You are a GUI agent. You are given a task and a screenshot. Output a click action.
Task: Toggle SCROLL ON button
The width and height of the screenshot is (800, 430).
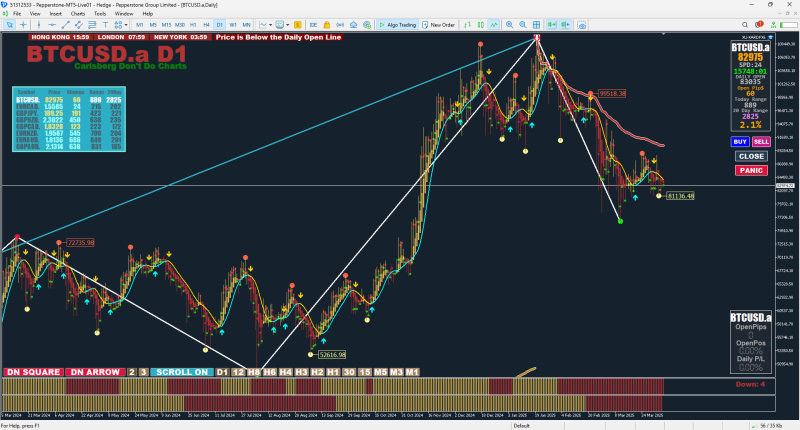(182, 372)
